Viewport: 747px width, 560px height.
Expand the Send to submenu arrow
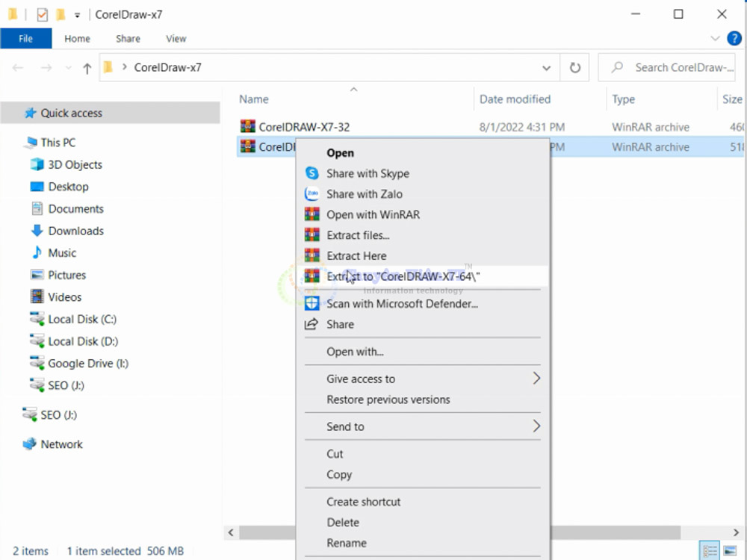point(536,426)
